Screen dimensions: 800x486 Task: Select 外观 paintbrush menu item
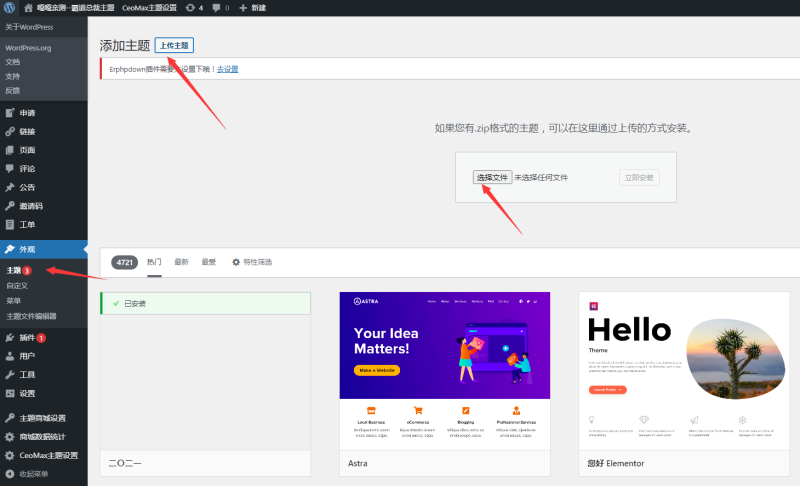pyautogui.click(x=44, y=249)
